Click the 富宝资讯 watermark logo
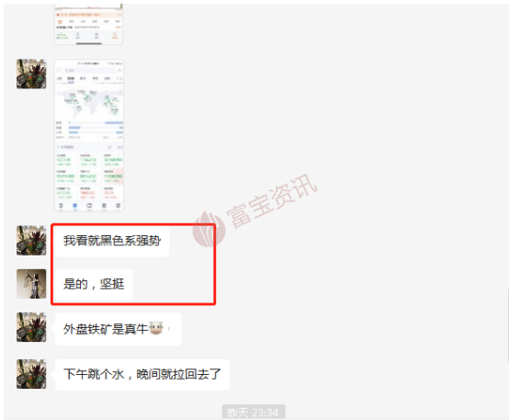The height and width of the screenshot is (420, 509). [x=209, y=229]
